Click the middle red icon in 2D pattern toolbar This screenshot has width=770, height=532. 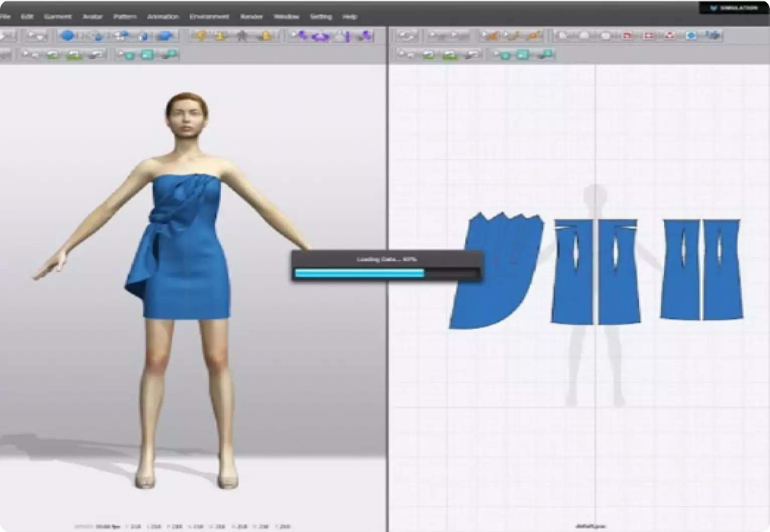(x=649, y=36)
